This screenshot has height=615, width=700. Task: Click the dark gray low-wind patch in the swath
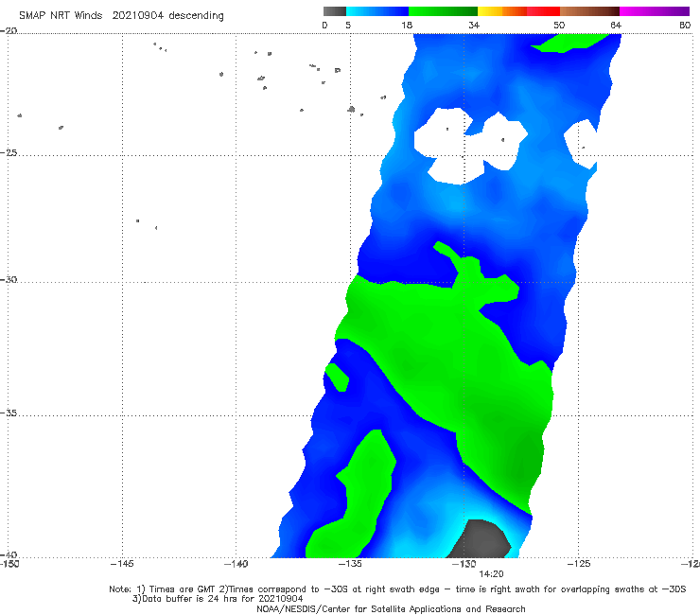point(481,538)
